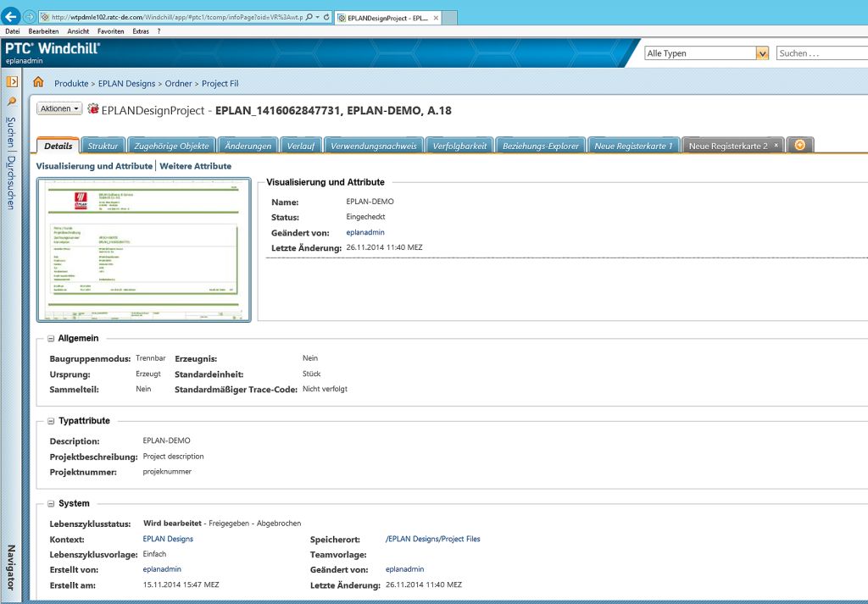868x604 pixels.
Task: Switch to the Neue Registerkarte 1 tab
Action: point(633,146)
